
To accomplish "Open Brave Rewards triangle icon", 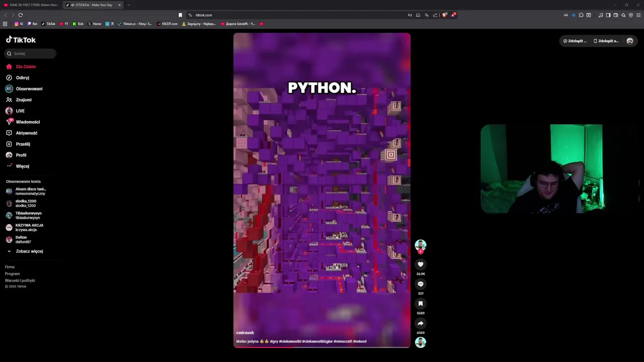I will click(x=453, y=15).
